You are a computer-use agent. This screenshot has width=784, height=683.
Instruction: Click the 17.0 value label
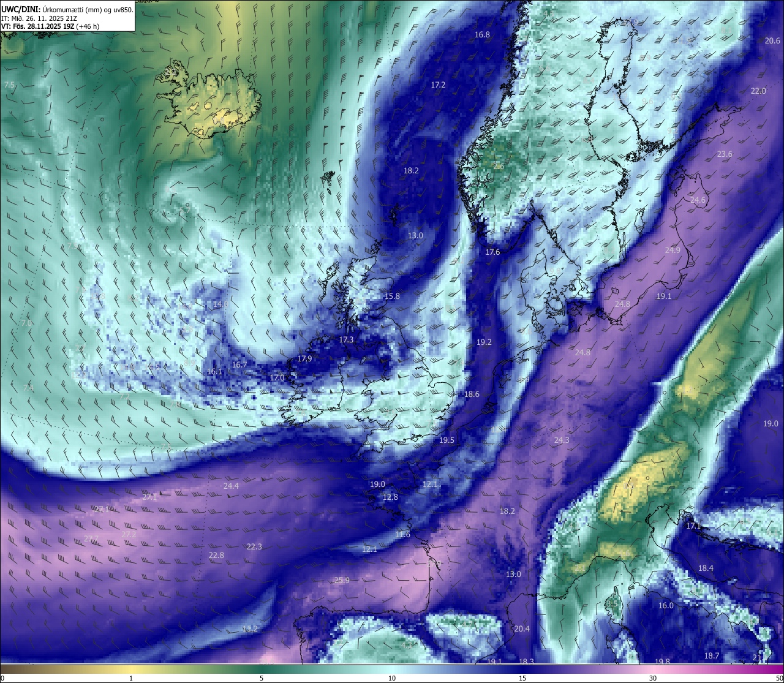(277, 379)
